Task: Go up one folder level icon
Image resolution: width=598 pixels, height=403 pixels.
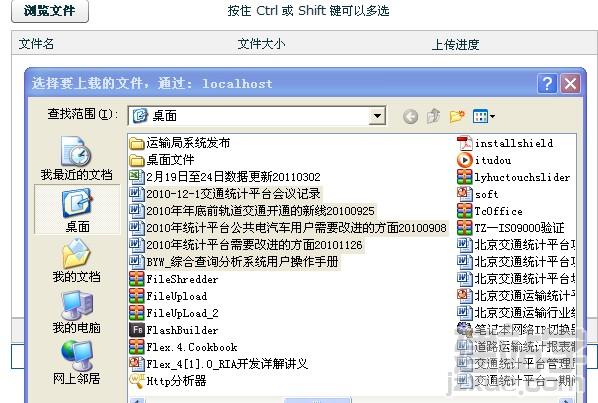Action: tap(433, 116)
